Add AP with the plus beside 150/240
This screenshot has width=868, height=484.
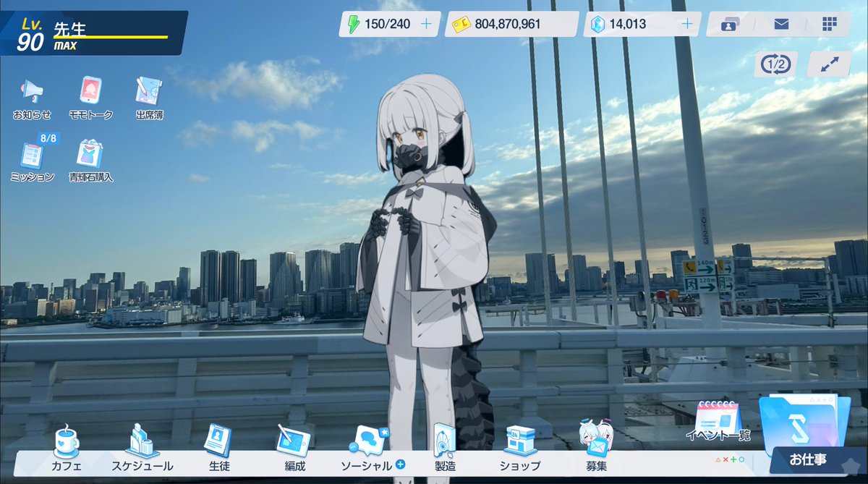pyautogui.click(x=426, y=24)
